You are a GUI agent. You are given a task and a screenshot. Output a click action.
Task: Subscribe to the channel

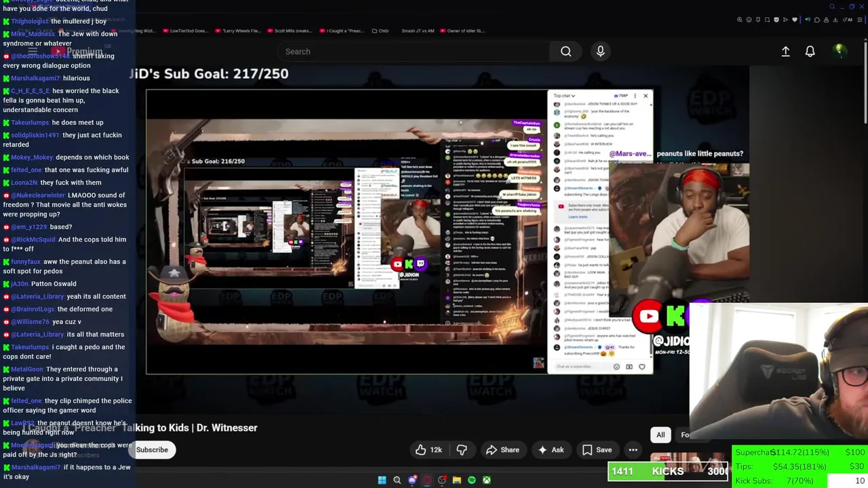tap(152, 450)
